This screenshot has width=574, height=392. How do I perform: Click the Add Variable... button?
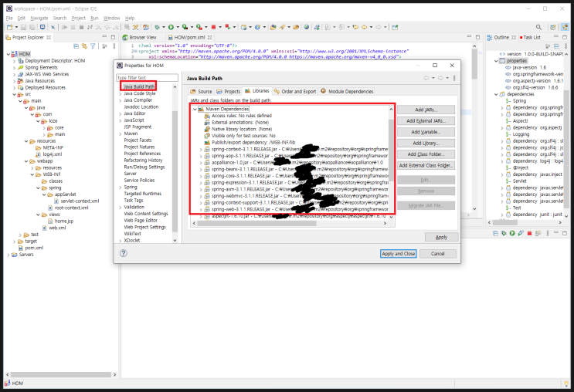[x=426, y=132]
